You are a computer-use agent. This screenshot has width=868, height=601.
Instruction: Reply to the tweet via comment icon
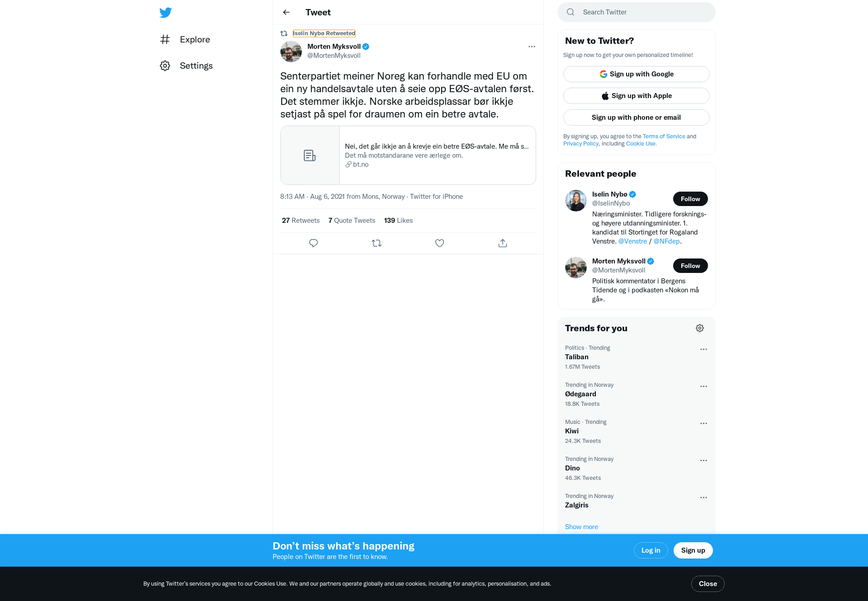coord(313,243)
